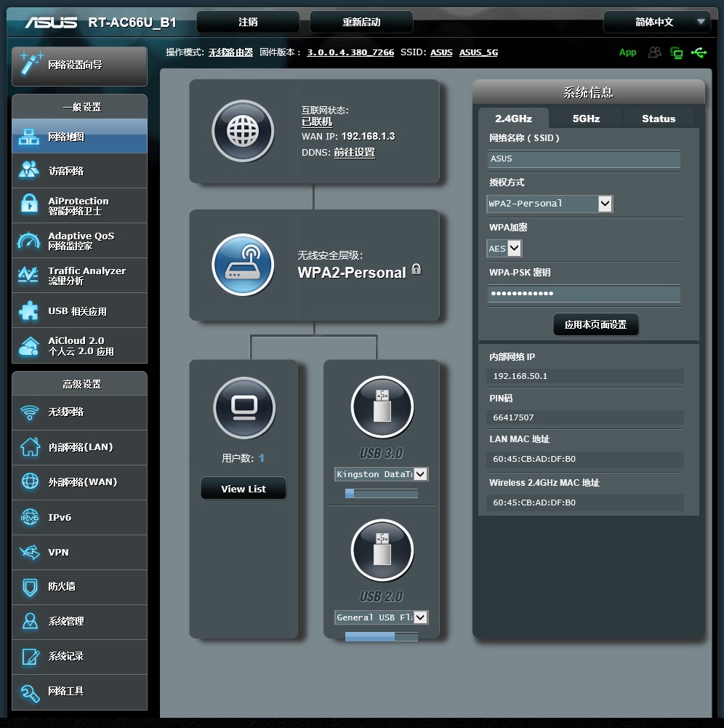The height and width of the screenshot is (728, 724).
Task: Open the App link icon in header
Action: (x=627, y=52)
